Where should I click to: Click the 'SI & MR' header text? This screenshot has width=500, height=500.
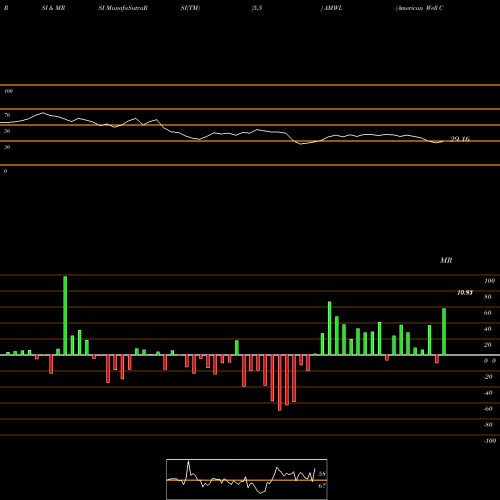pos(53,8)
